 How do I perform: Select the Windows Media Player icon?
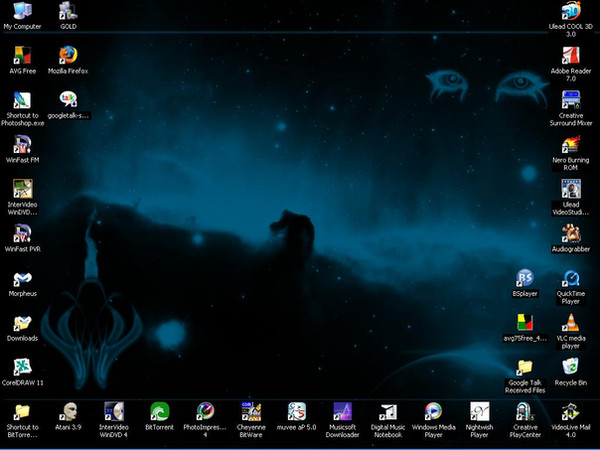pos(433,411)
